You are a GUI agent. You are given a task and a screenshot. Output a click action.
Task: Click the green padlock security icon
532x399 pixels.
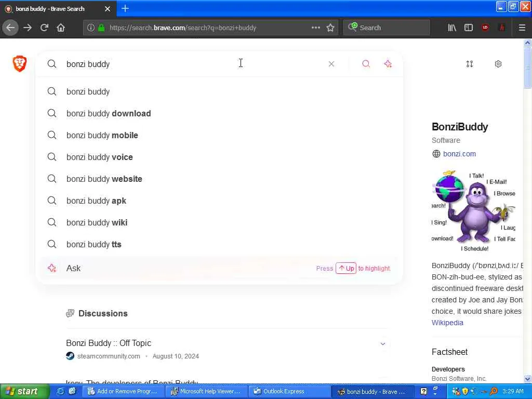(x=101, y=28)
